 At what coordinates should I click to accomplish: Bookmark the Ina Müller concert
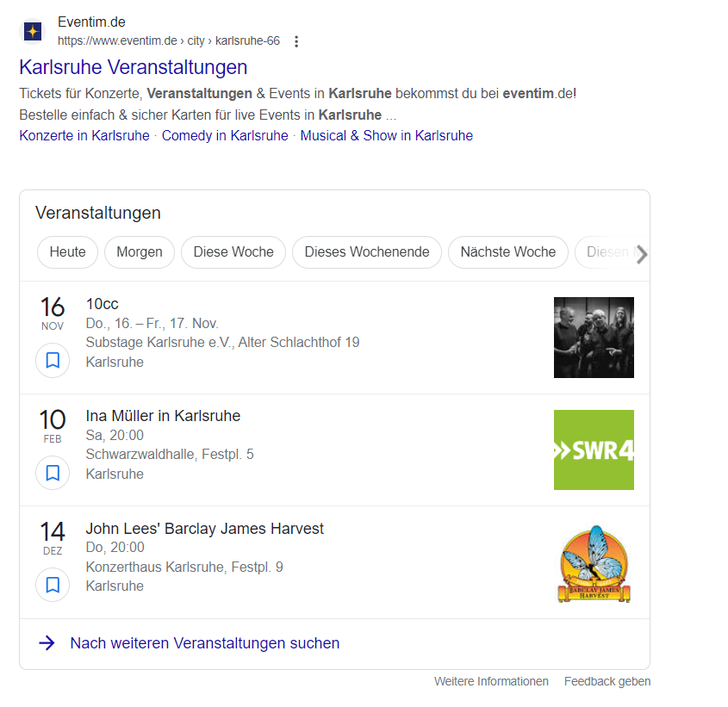tap(53, 472)
